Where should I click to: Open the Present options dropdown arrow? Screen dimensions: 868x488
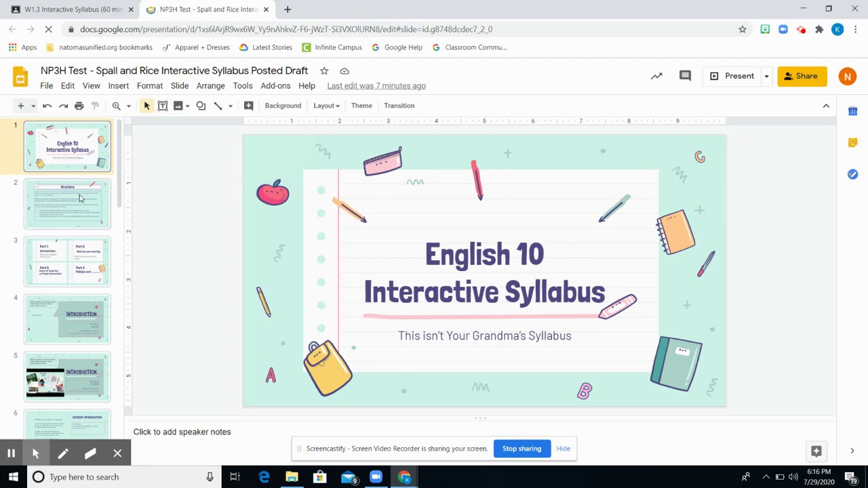(x=766, y=76)
